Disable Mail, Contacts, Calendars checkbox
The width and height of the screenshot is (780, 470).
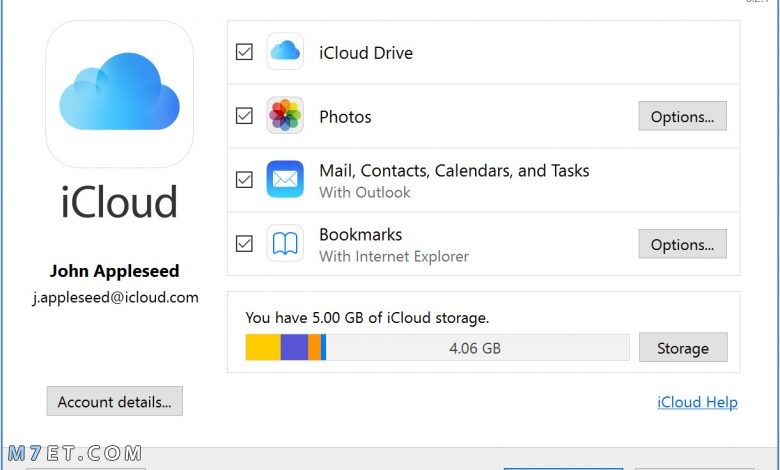pyautogui.click(x=244, y=180)
